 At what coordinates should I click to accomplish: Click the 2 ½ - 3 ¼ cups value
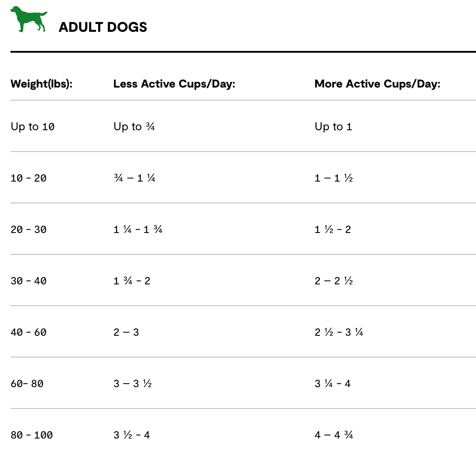click(x=339, y=332)
